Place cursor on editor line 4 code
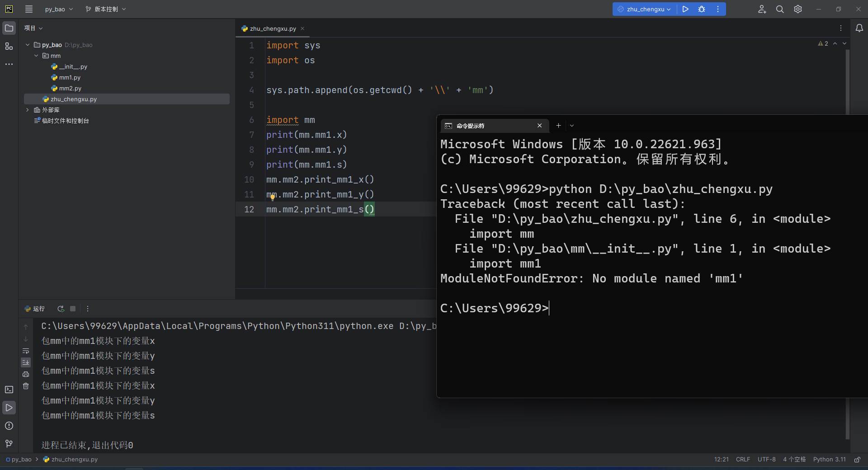The image size is (868, 470). (x=380, y=90)
